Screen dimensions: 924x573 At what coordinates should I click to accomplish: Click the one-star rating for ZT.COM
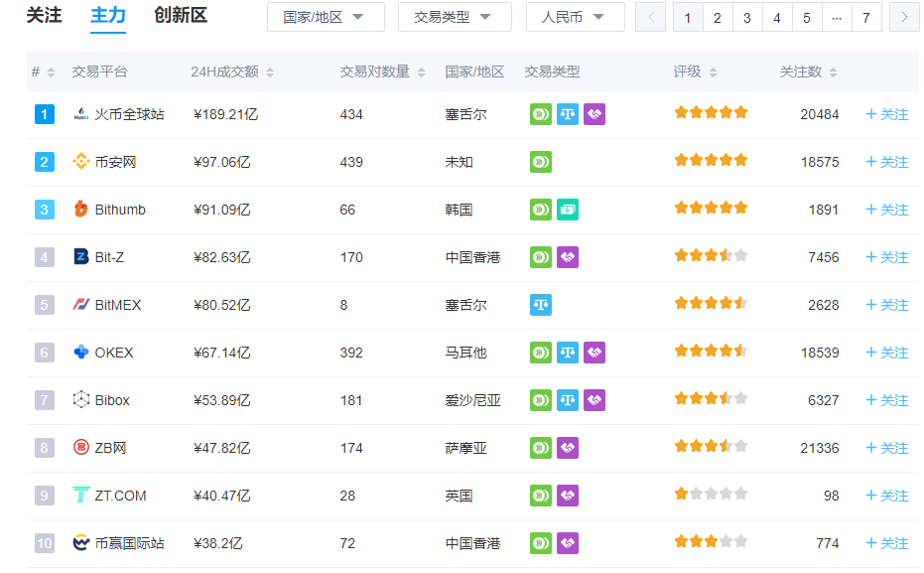coord(712,494)
